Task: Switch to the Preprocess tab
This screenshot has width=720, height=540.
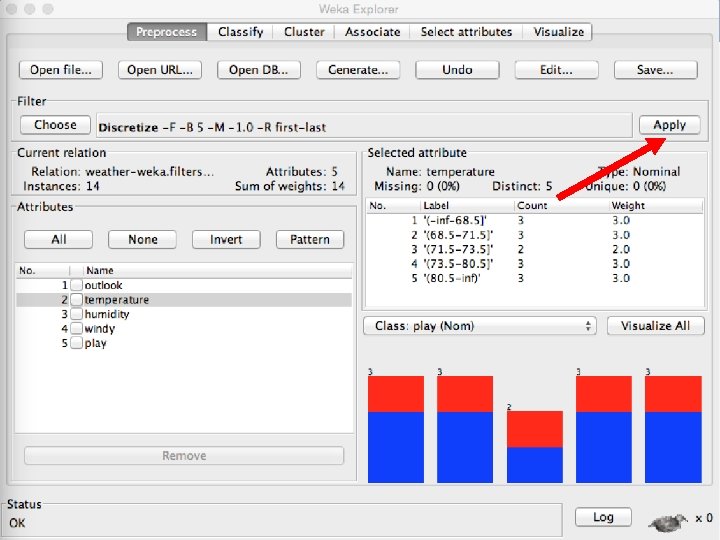Action: coord(167,32)
